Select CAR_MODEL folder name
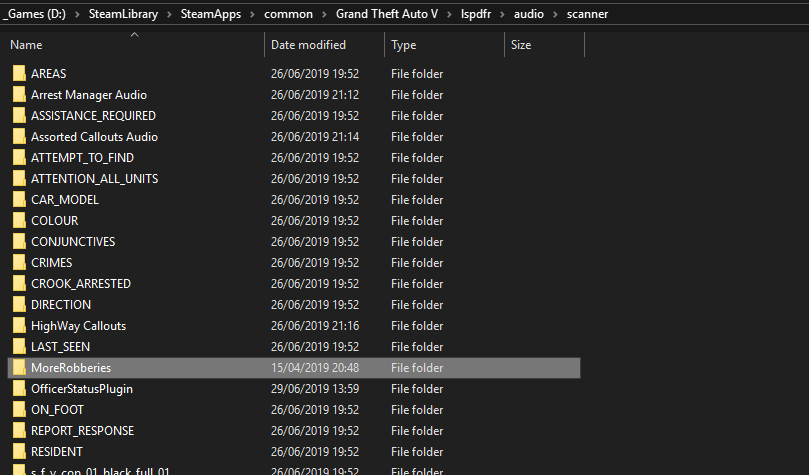This screenshot has height=475, width=809. (x=65, y=200)
